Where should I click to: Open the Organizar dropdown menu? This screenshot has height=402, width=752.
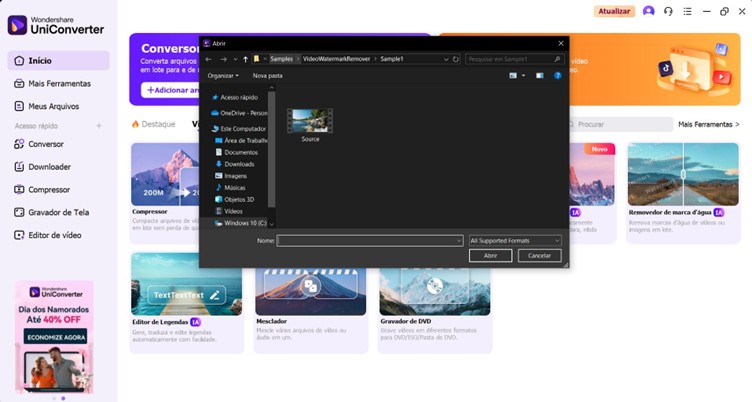223,76
